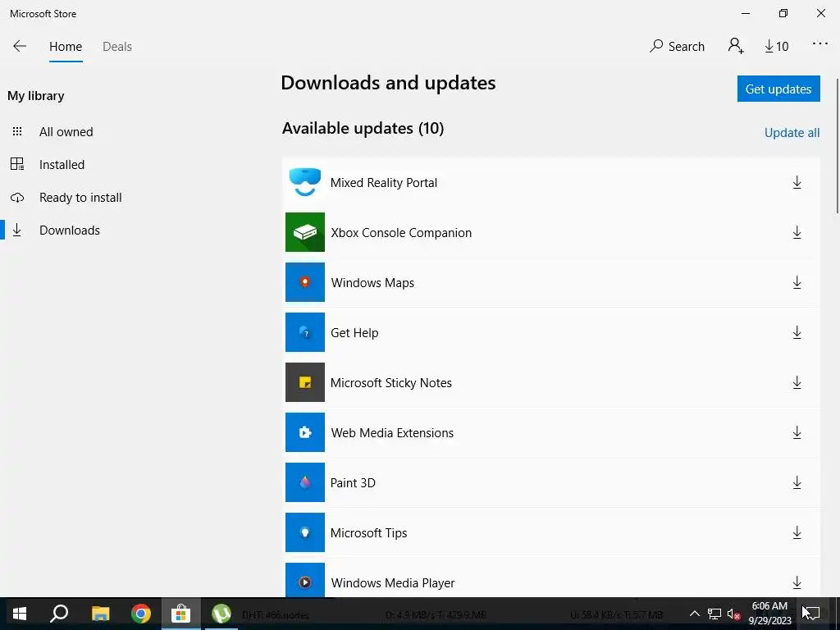This screenshot has height=630, width=840.
Task: Open Mixed Reality Portal app icon
Action: [x=305, y=182]
